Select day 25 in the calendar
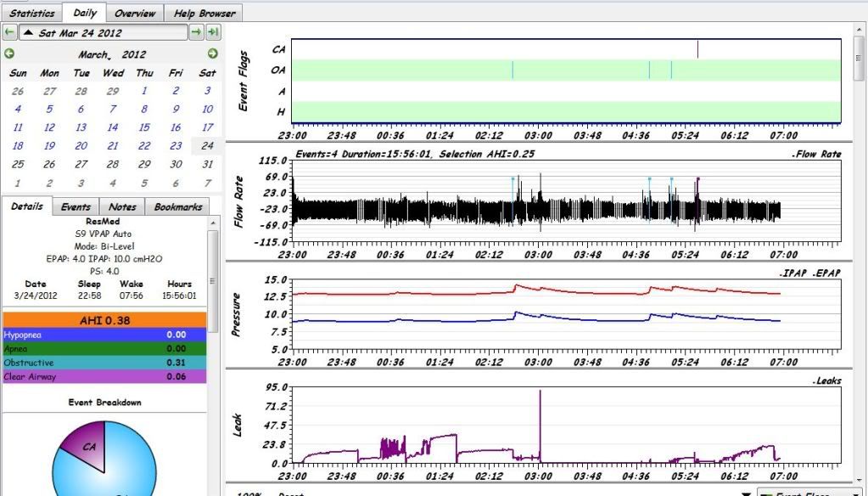Screen dimensions: 868x496 pos(19,164)
